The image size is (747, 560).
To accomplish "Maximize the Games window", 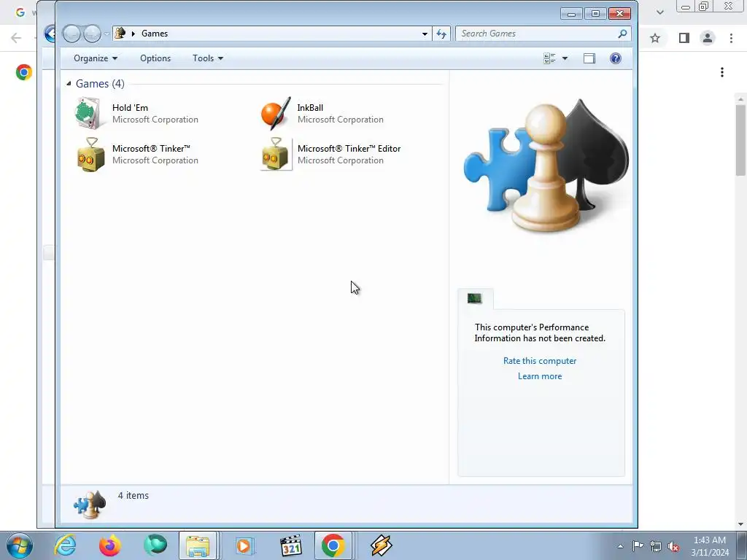I will pos(595,14).
